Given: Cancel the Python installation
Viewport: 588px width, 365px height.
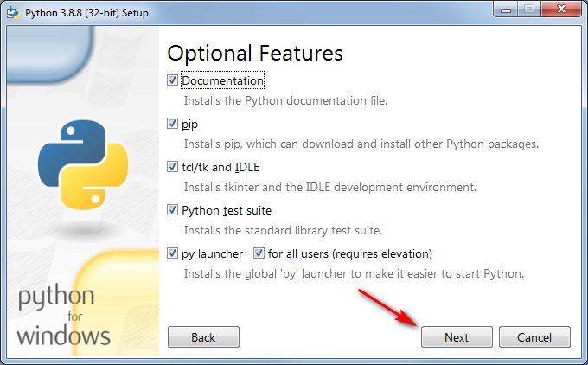Looking at the screenshot, I should pos(534,337).
